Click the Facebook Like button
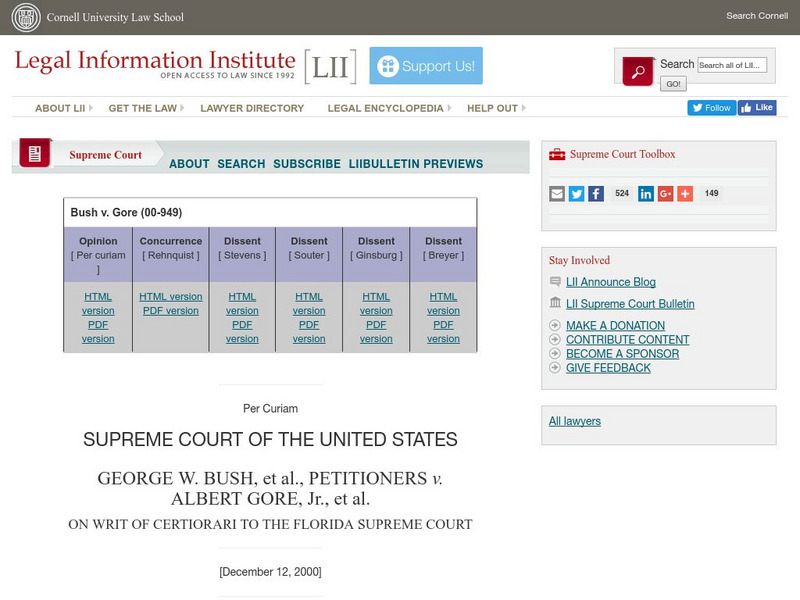 coord(757,108)
